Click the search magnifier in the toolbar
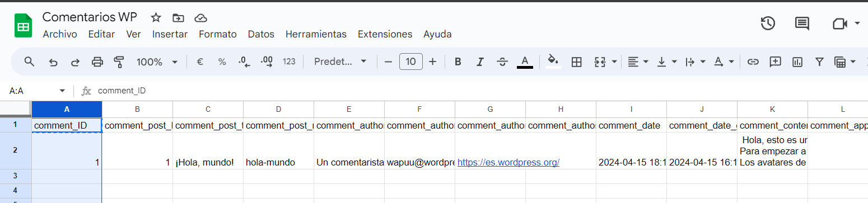Viewport: 868px width, 203px height. pos(30,62)
